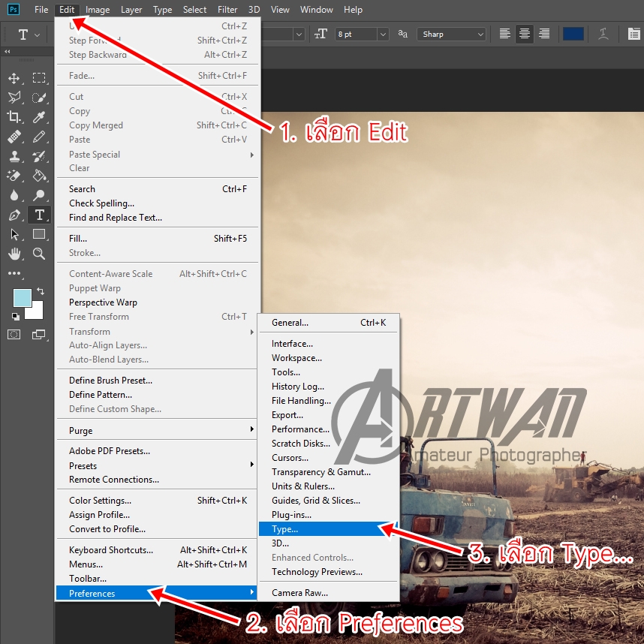Select the Dodge tool
The width and height of the screenshot is (644, 644).
[x=39, y=195]
